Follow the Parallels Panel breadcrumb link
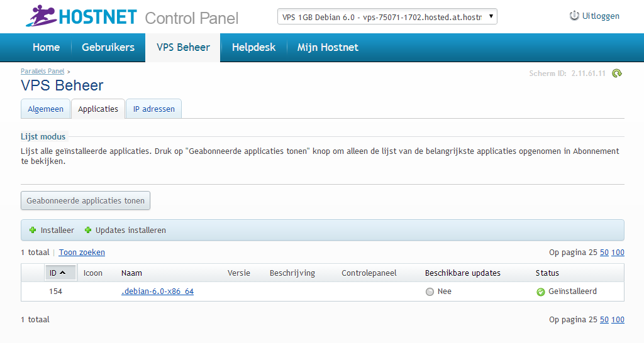Image resolution: width=644 pixels, height=343 pixels. coord(42,72)
